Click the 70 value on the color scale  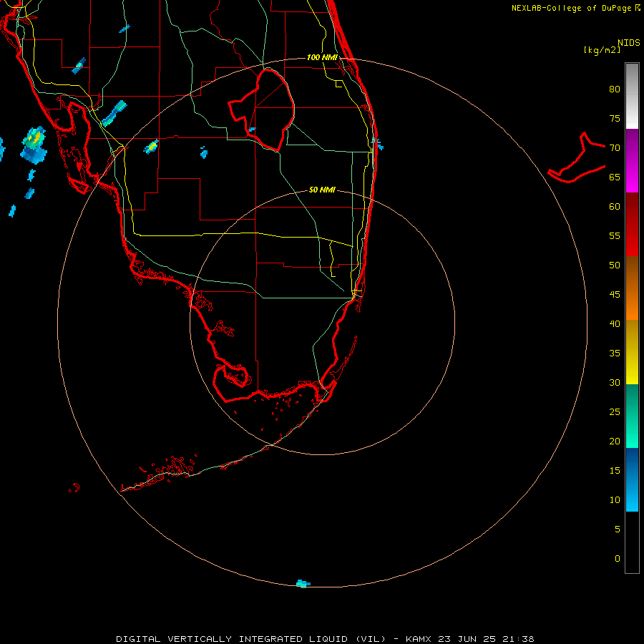click(615, 148)
